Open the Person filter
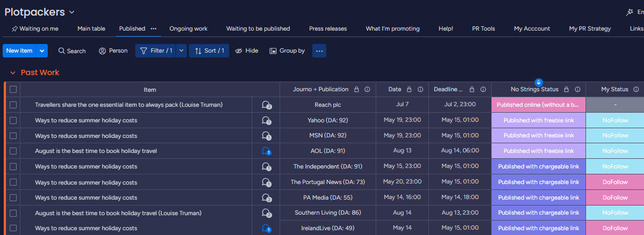Screen dimensions: 644x235 113,51
